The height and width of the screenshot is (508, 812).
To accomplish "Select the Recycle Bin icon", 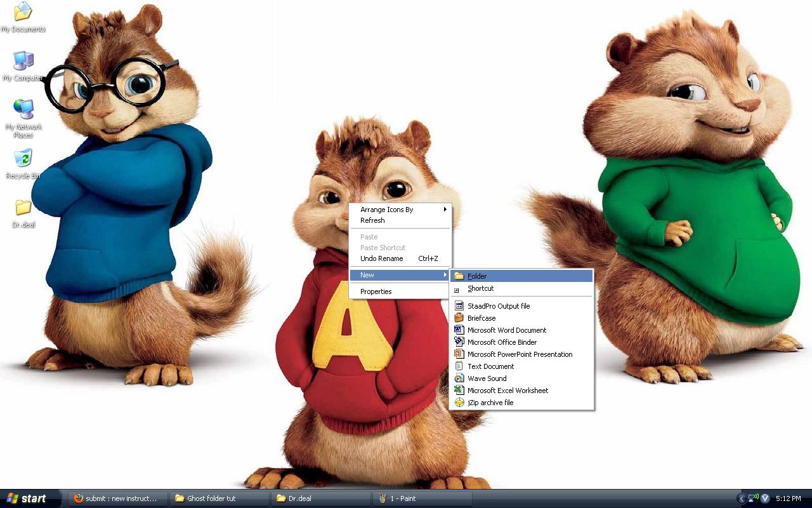I will [23, 164].
